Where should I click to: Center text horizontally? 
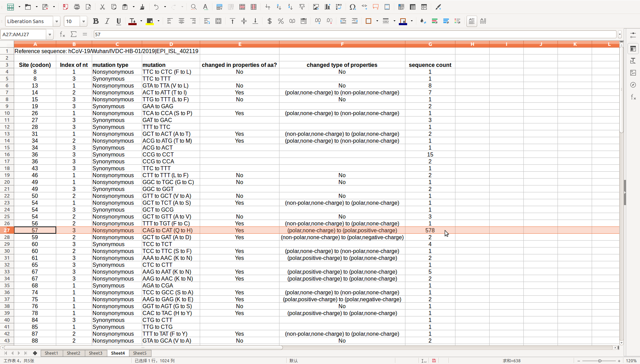tap(181, 21)
